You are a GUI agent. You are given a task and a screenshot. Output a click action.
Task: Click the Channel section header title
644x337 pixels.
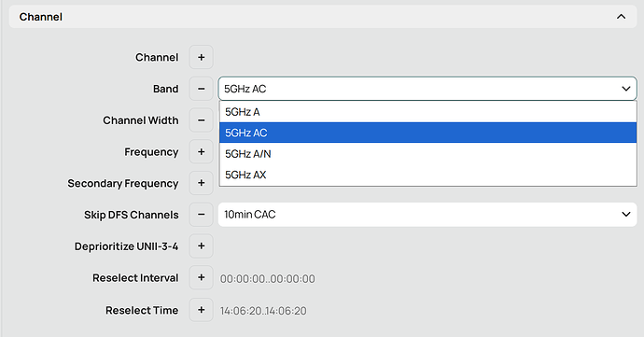[x=41, y=17]
